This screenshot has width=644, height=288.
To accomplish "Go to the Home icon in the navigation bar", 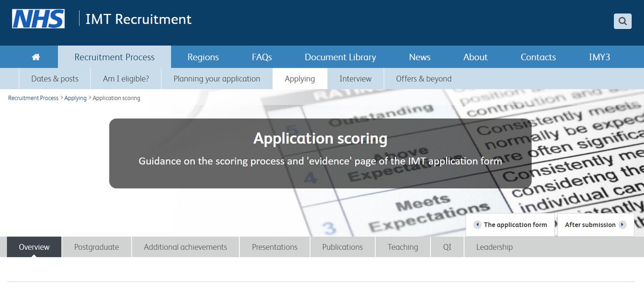I will tap(36, 57).
